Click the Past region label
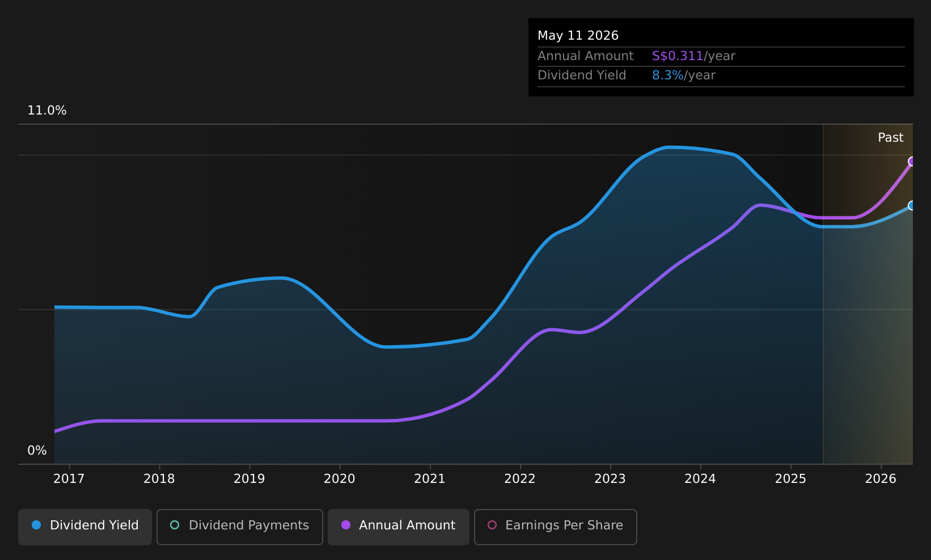Image resolution: width=931 pixels, height=560 pixels. point(890,138)
